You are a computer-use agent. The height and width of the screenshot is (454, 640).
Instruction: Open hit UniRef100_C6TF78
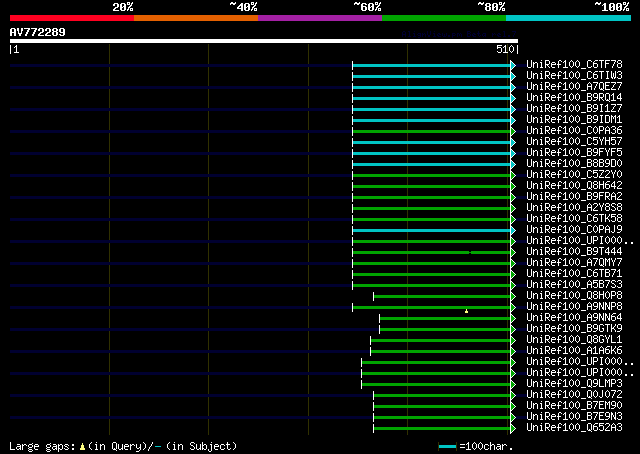[x=574, y=65]
